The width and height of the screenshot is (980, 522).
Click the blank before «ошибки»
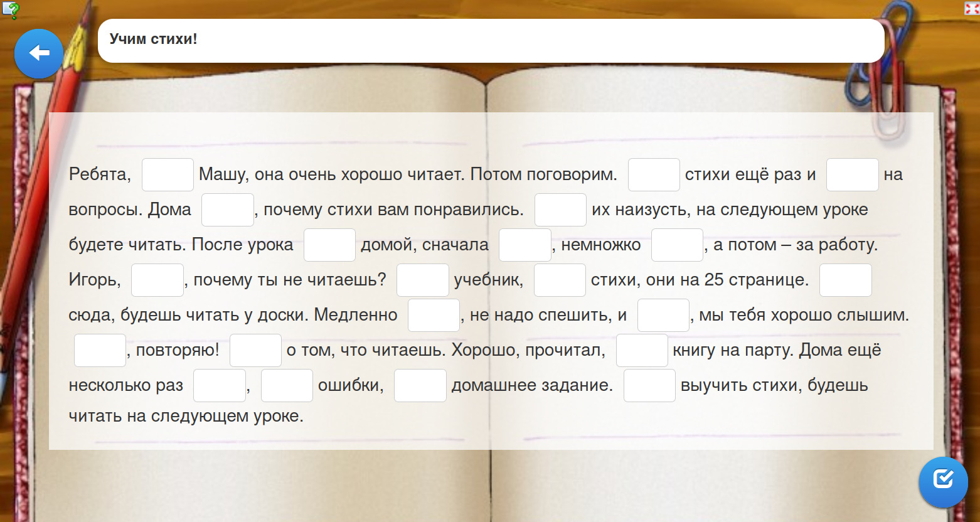(286, 385)
